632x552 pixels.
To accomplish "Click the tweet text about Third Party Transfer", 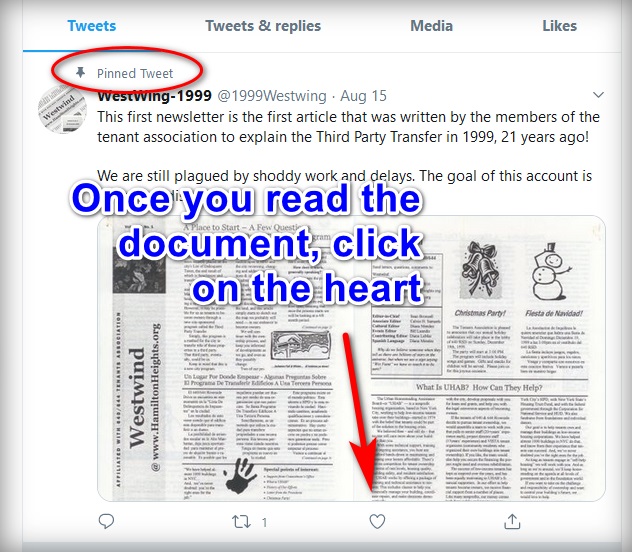I will [x=348, y=127].
